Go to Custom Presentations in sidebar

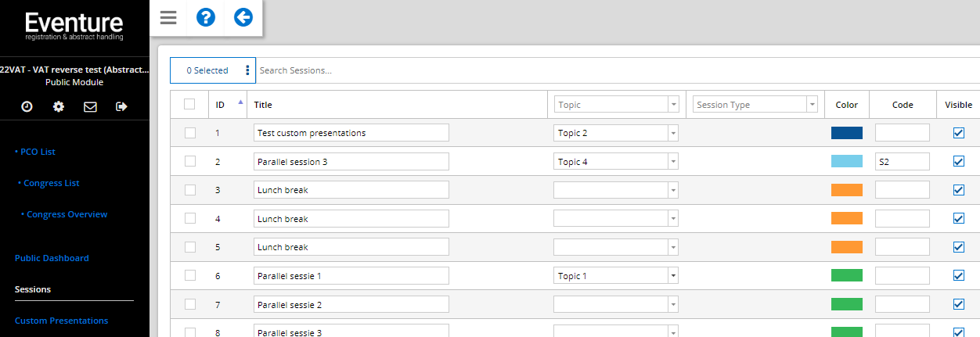[61, 321]
